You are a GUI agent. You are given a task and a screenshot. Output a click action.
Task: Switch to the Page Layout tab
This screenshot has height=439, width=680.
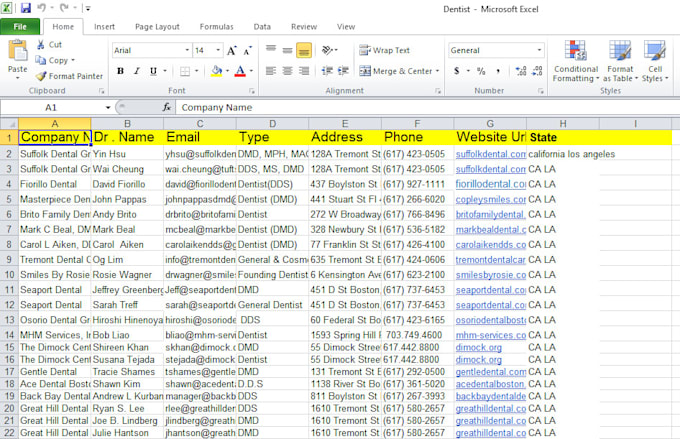point(158,26)
